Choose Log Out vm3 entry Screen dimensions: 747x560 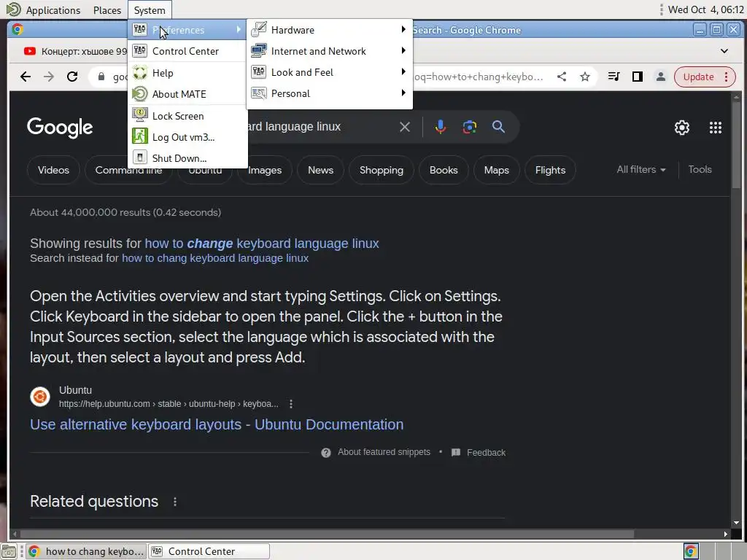[x=187, y=137]
